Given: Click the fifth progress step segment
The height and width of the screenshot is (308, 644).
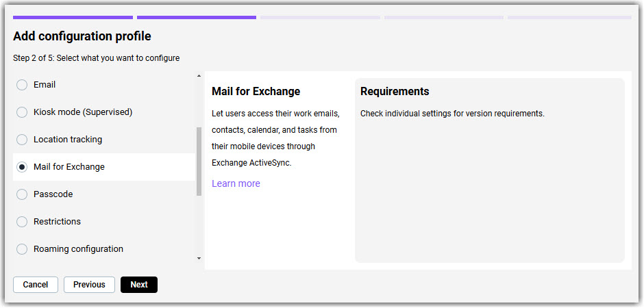Looking at the screenshot, I should tap(569, 18).
